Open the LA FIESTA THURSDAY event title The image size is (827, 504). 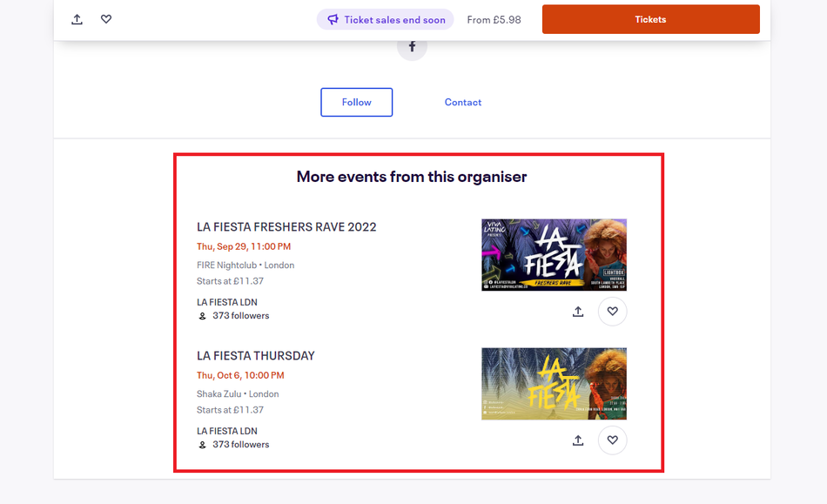[x=256, y=356]
